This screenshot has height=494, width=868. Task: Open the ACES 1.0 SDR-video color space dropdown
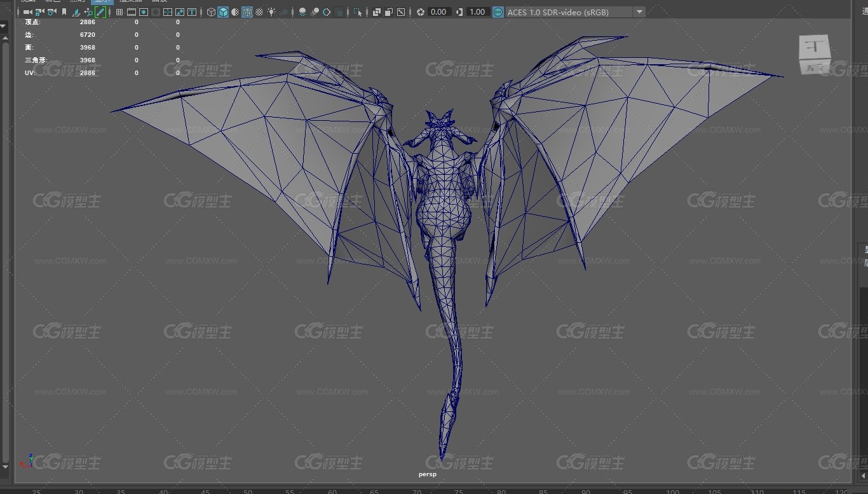tap(575, 12)
